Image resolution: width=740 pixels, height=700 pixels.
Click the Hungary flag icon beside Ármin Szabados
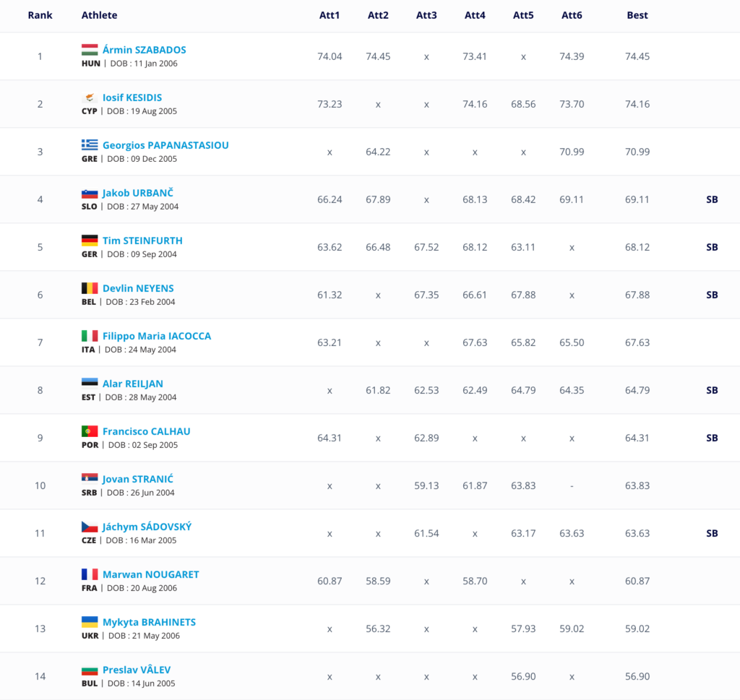click(90, 50)
